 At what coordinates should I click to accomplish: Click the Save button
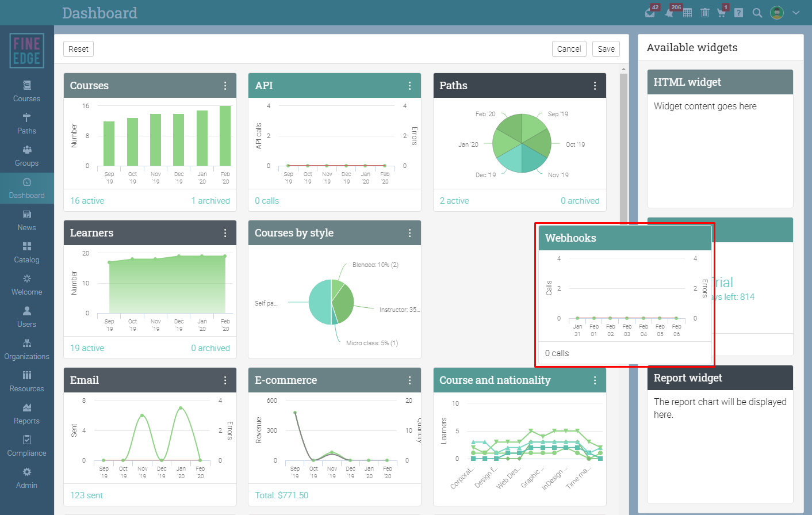click(606, 49)
